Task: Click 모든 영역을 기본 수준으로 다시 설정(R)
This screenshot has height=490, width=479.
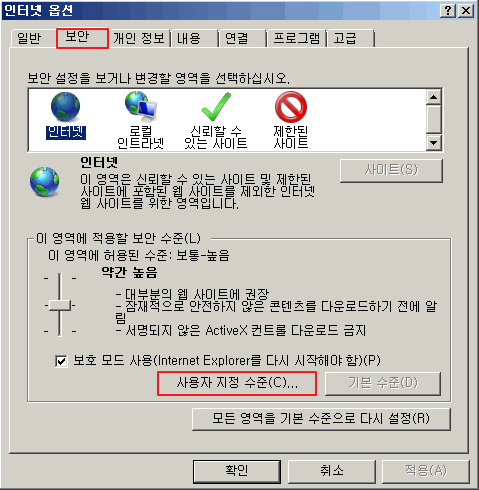Action: click(x=321, y=419)
